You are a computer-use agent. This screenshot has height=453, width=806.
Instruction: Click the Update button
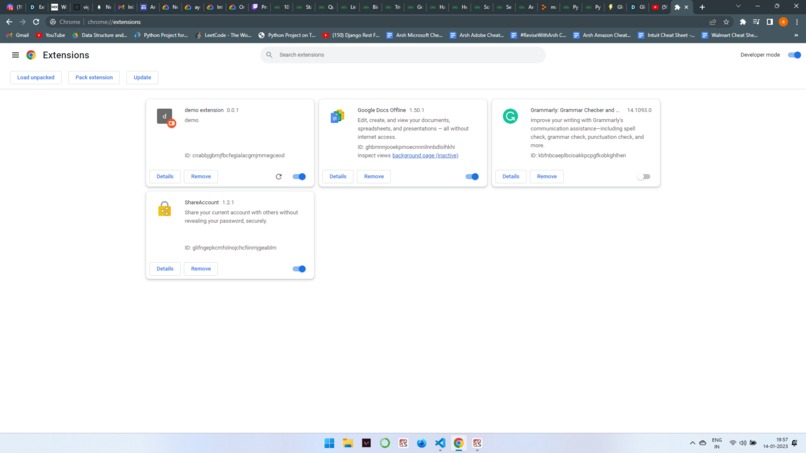coord(142,78)
